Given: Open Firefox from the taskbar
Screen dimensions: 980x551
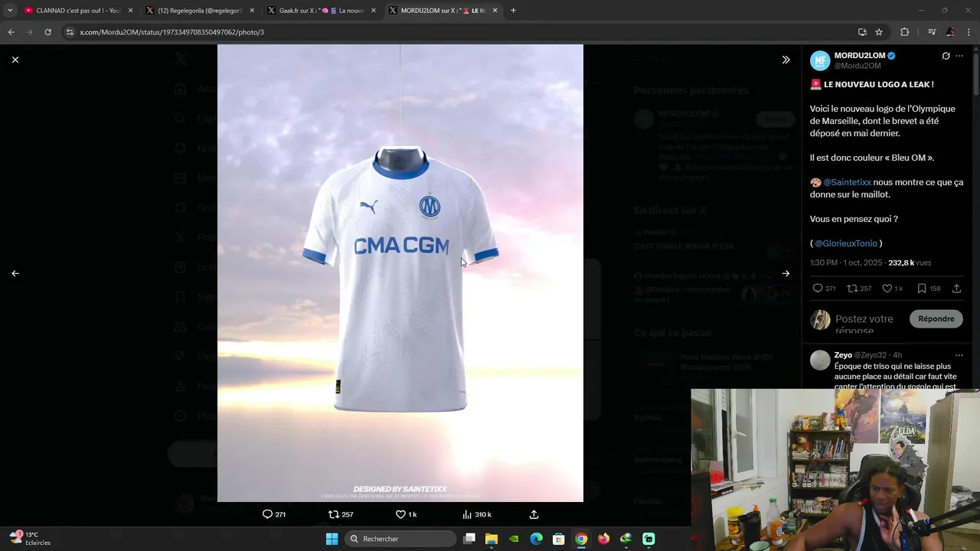Looking at the screenshot, I should (603, 539).
